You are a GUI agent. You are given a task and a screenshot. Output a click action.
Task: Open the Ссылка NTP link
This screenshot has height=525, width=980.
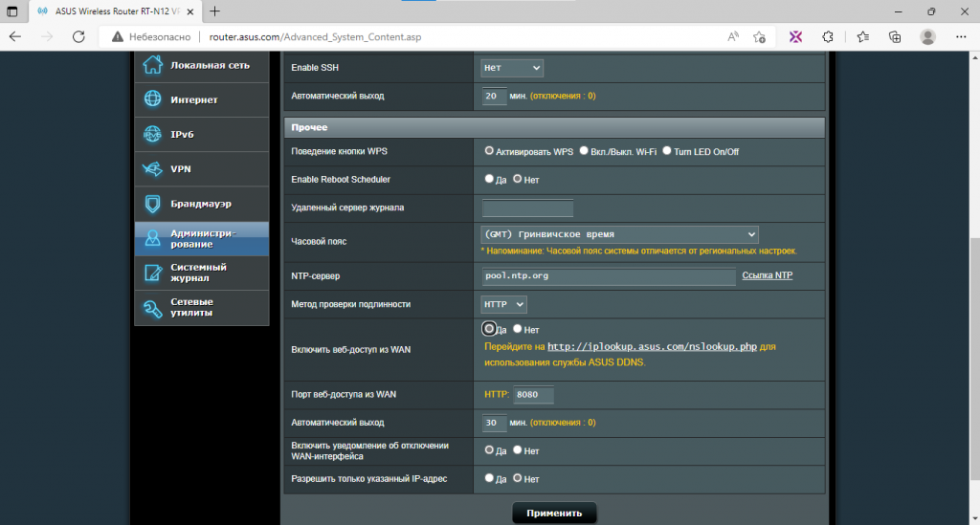[767, 275]
